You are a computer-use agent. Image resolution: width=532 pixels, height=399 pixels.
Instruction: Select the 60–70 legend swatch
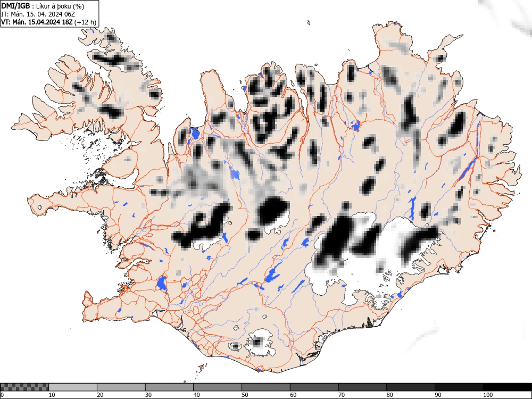[x=314, y=387]
